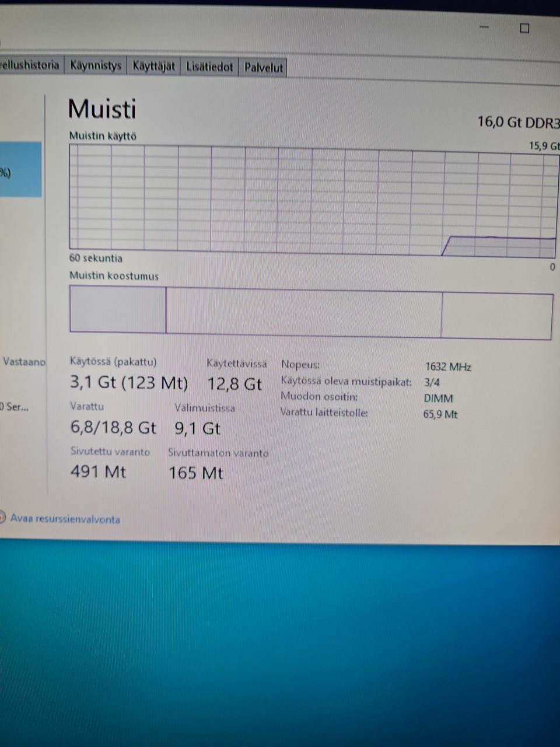Click the Muistin koostumus composition bar
The image size is (560, 747).
click(311, 312)
